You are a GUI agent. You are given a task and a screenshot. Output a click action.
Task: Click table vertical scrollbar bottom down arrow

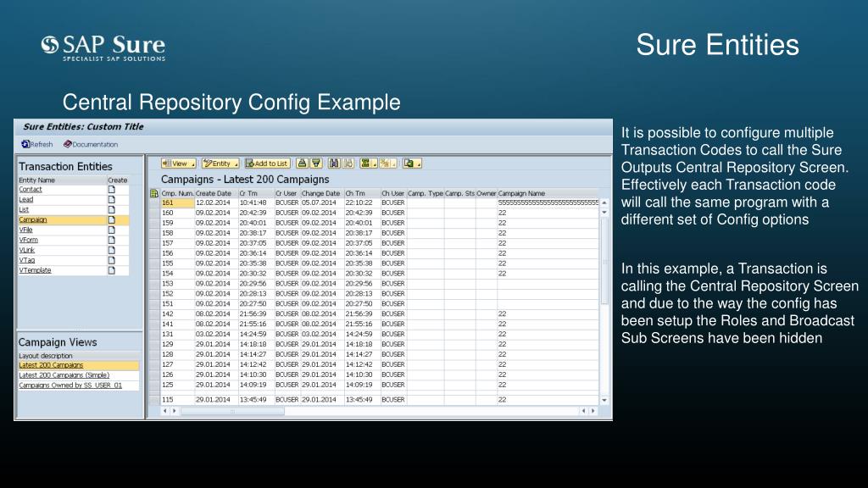point(604,400)
